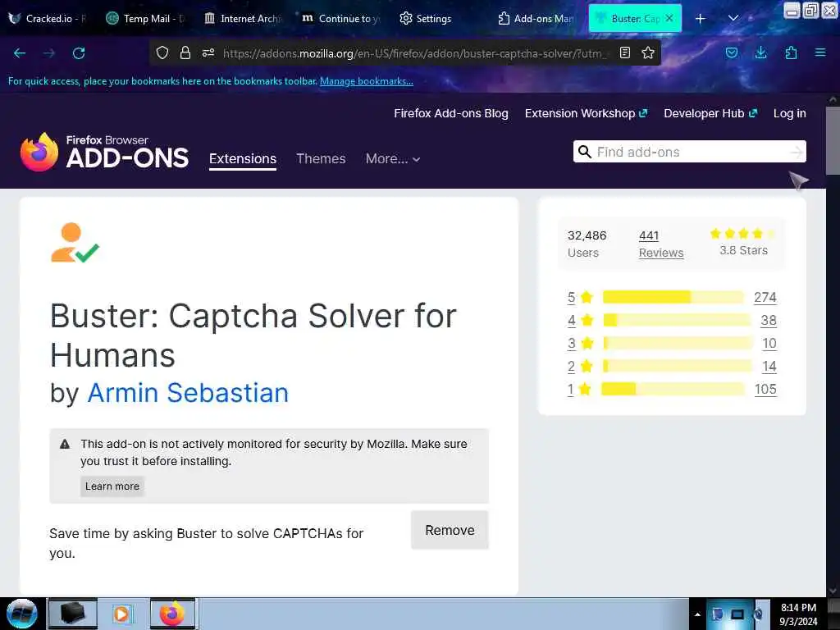Switch to the Temp Mail tab
The image size is (840, 630).
pyautogui.click(x=146, y=18)
